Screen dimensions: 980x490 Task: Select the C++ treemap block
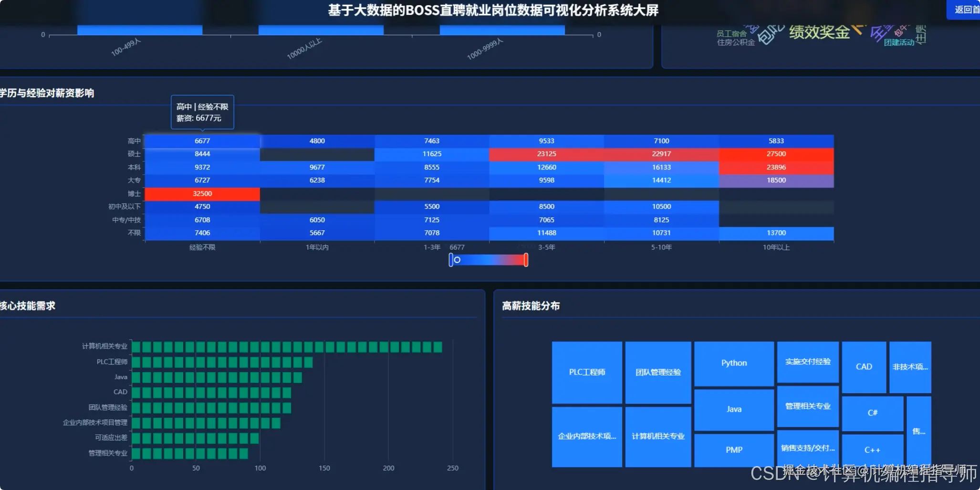coord(873,450)
